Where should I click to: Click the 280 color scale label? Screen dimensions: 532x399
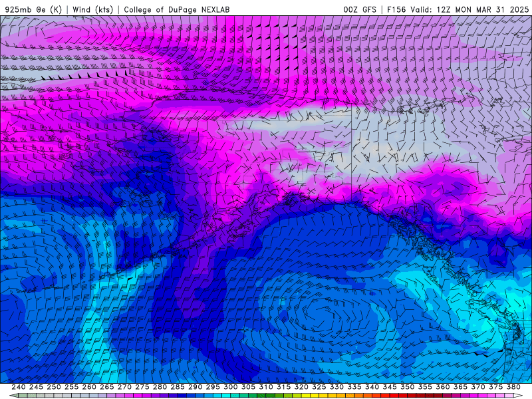tap(160, 387)
